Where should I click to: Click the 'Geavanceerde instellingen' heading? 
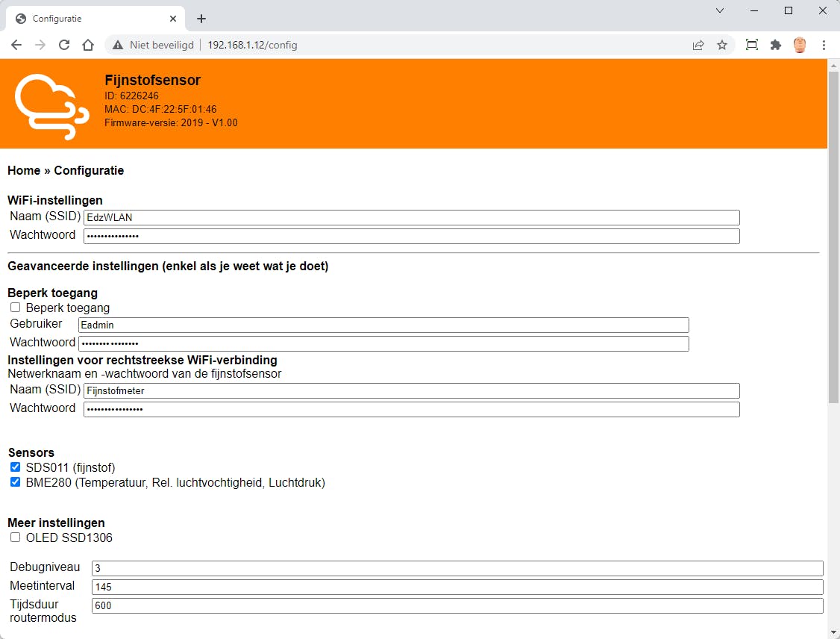click(x=168, y=266)
